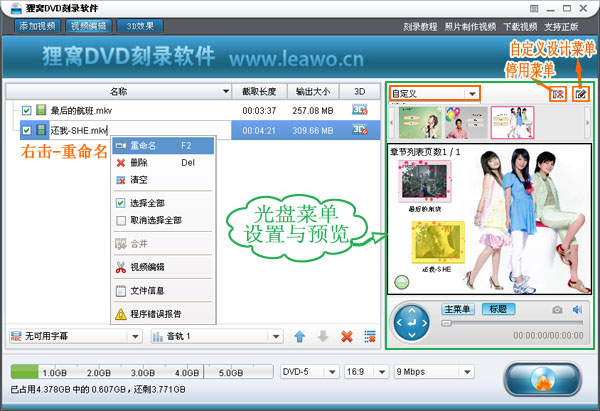Take a snapshot with the camera icon
Viewport: 600px width, 411px height.
557,310
